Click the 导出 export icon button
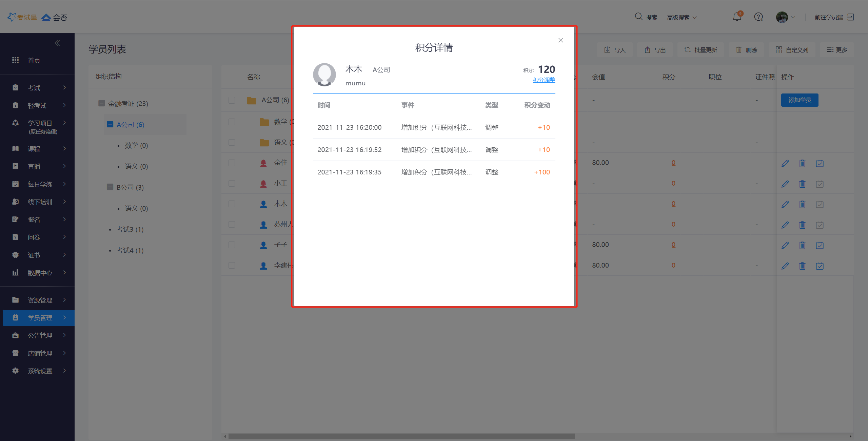This screenshot has height=441, width=868. (655, 50)
